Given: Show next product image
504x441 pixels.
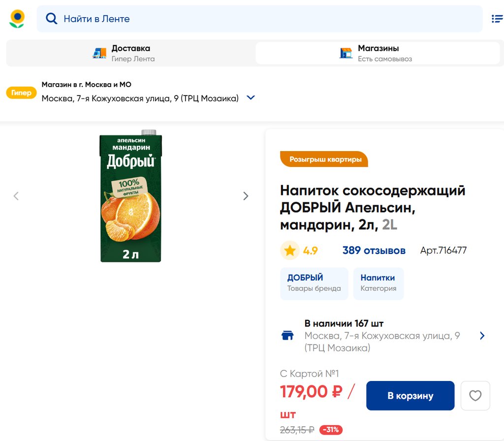Looking at the screenshot, I should [246, 196].
